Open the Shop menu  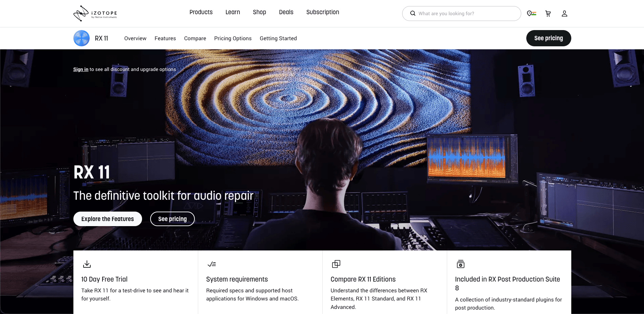pos(259,12)
